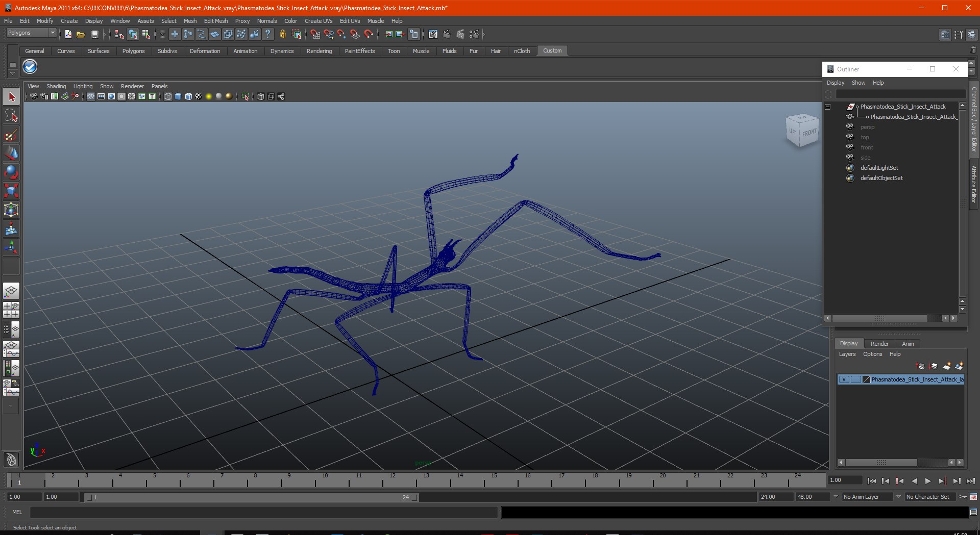The height and width of the screenshot is (535, 980).
Task: Click the question mark selection mask icon
Action: pyautogui.click(x=267, y=34)
